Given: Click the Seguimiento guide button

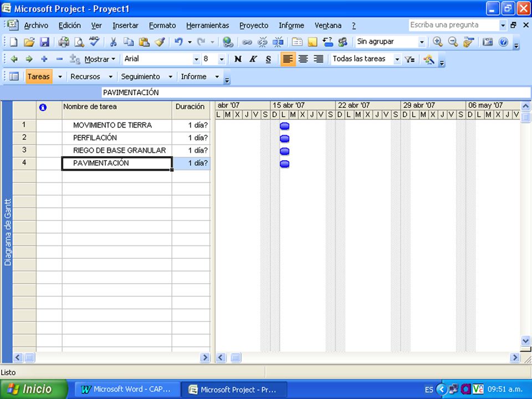Looking at the screenshot, I should point(140,76).
